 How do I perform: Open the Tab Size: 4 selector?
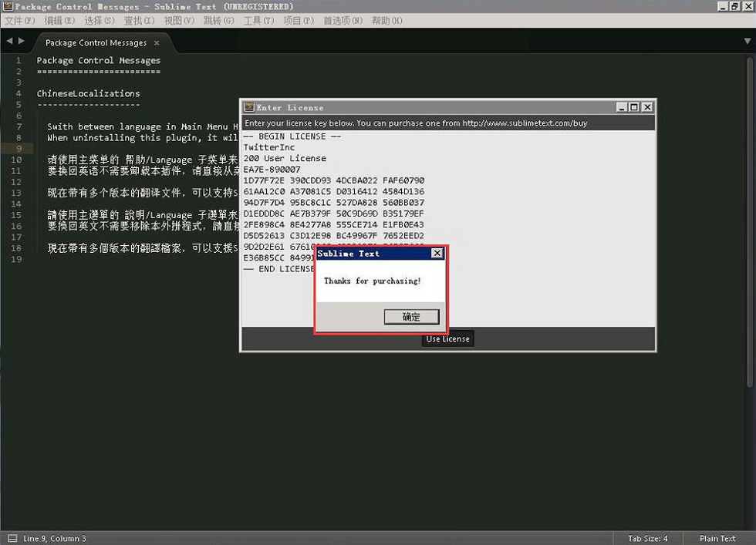pos(647,538)
